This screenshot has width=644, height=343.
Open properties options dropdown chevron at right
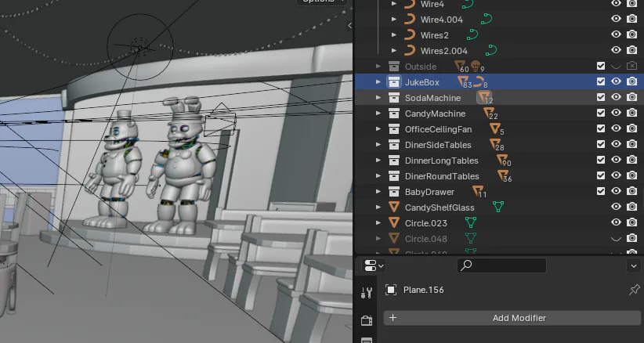[x=634, y=266]
